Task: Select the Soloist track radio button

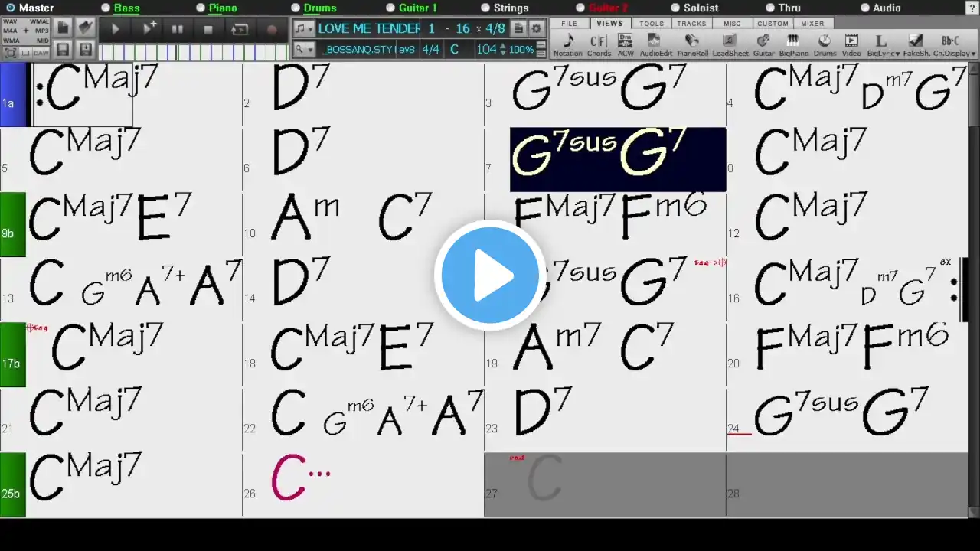Action: tap(675, 8)
